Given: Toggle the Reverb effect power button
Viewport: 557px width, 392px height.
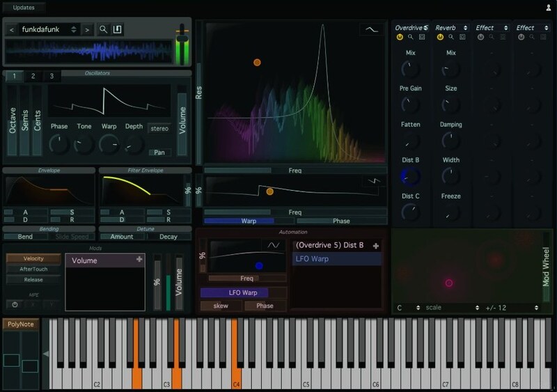Looking at the screenshot, I should pos(441,37).
